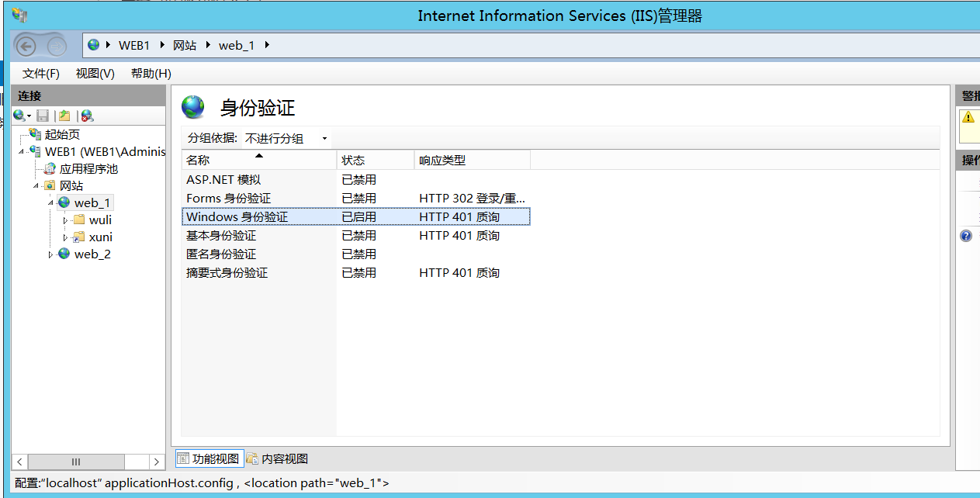
Task: Click the 内容视图 content view tab icon
Action: [x=252, y=458]
